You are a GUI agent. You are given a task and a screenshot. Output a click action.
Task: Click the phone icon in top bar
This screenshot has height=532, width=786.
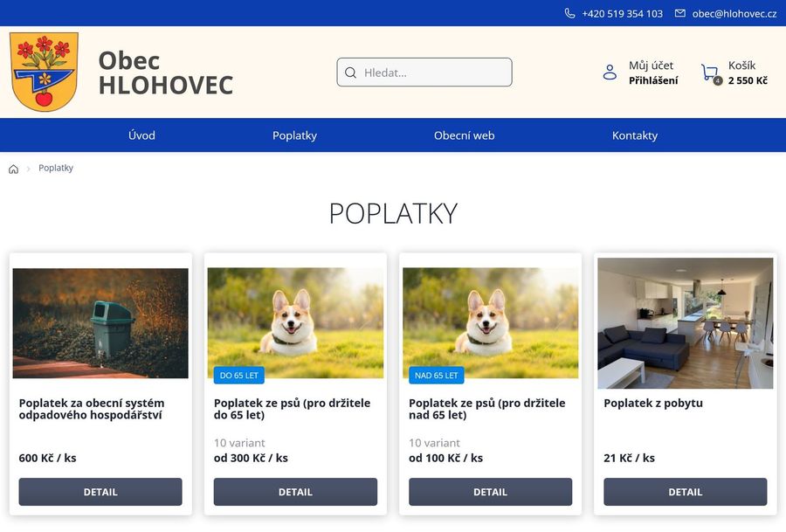pos(569,13)
